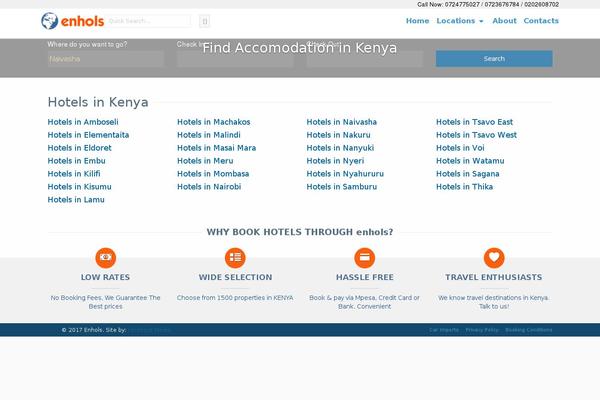Open Hotels in Mombasa

(213, 174)
